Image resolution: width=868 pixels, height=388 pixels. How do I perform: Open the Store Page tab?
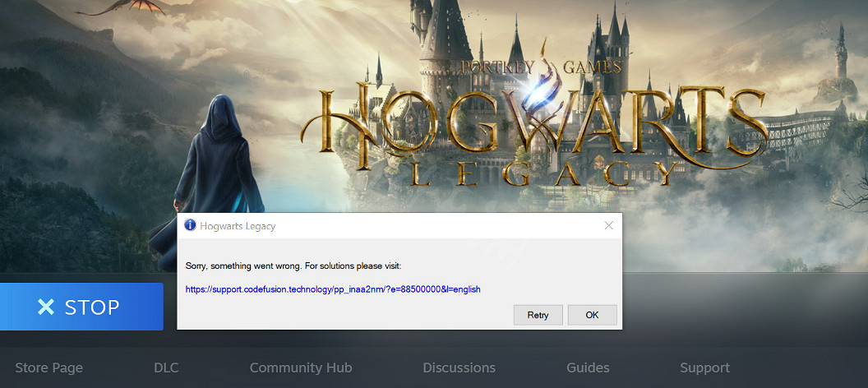[x=49, y=367]
